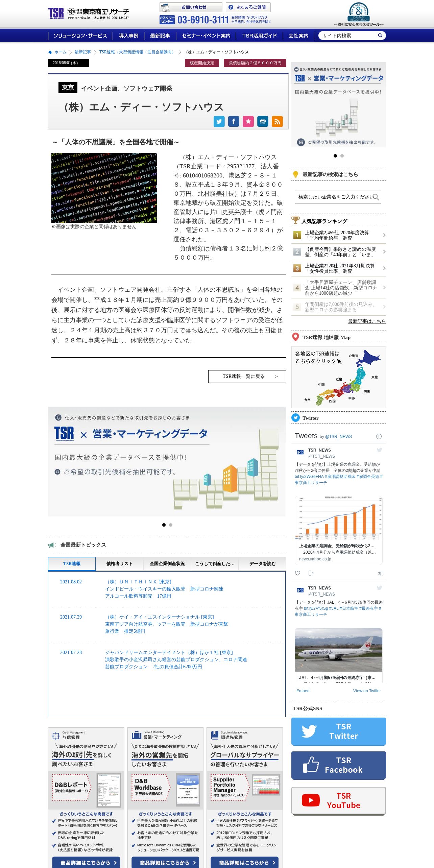The height and width of the screenshot is (868, 434).
Task: Select first dot of sidebar banner carousel
Action: point(335,156)
